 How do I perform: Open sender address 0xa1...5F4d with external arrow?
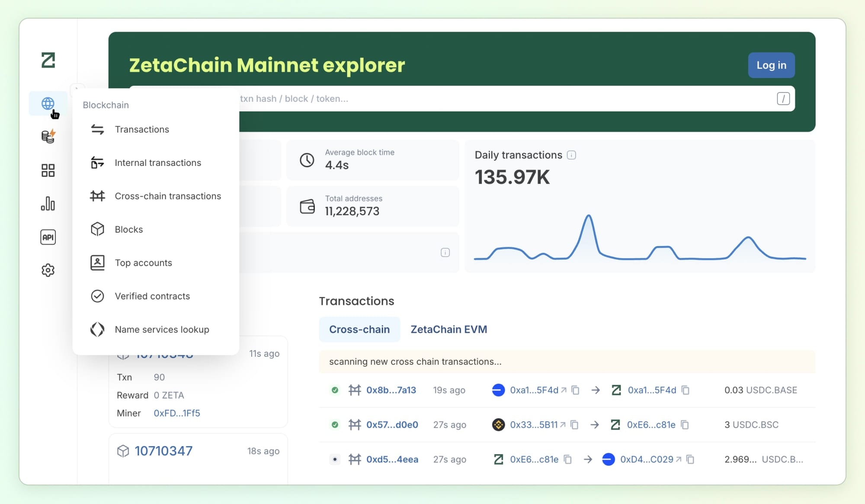tap(538, 390)
